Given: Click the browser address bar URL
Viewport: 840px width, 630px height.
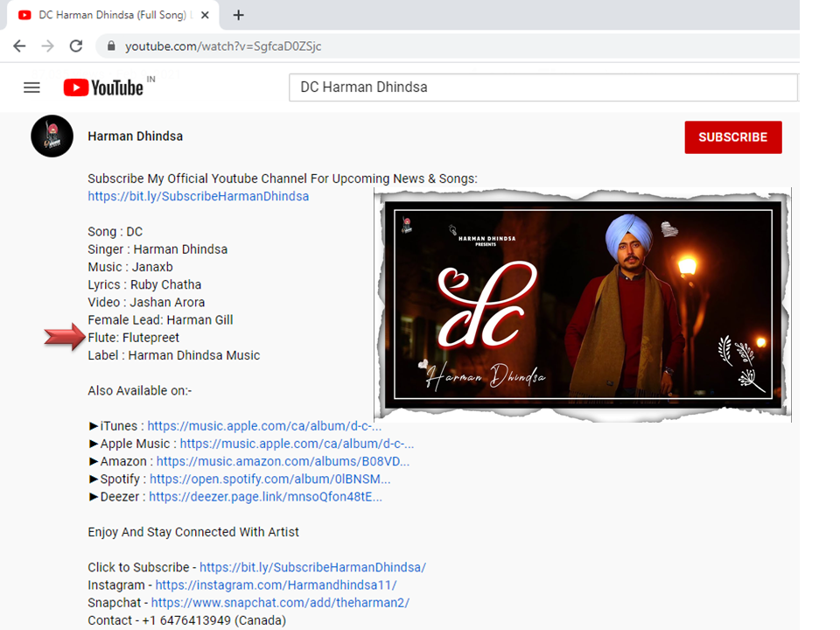Looking at the screenshot, I should [x=223, y=46].
